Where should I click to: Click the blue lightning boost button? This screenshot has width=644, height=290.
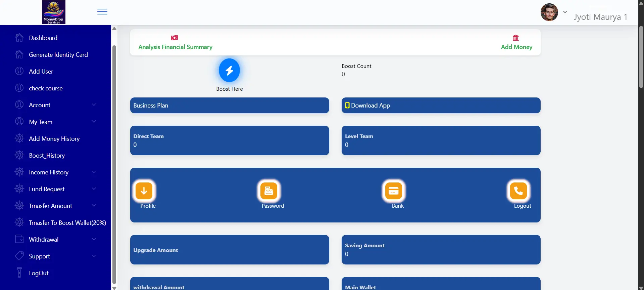(x=229, y=70)
